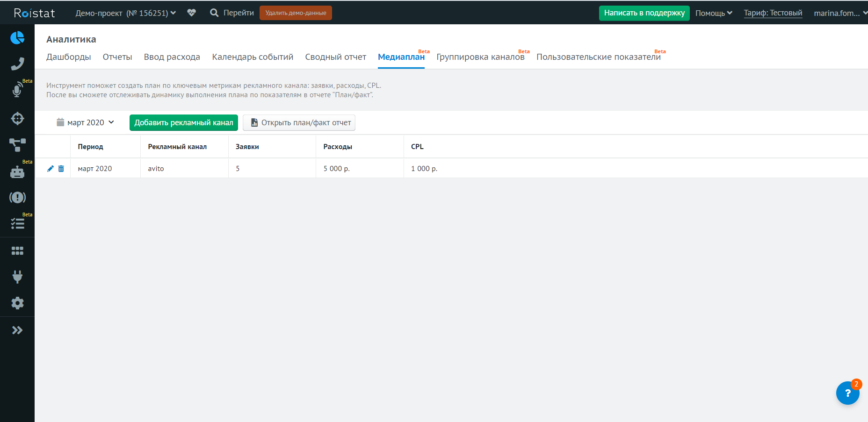The height and width of the screenshot is (422, 868).
Task: Open the март 2020 period dropdown
Action: 86,122
